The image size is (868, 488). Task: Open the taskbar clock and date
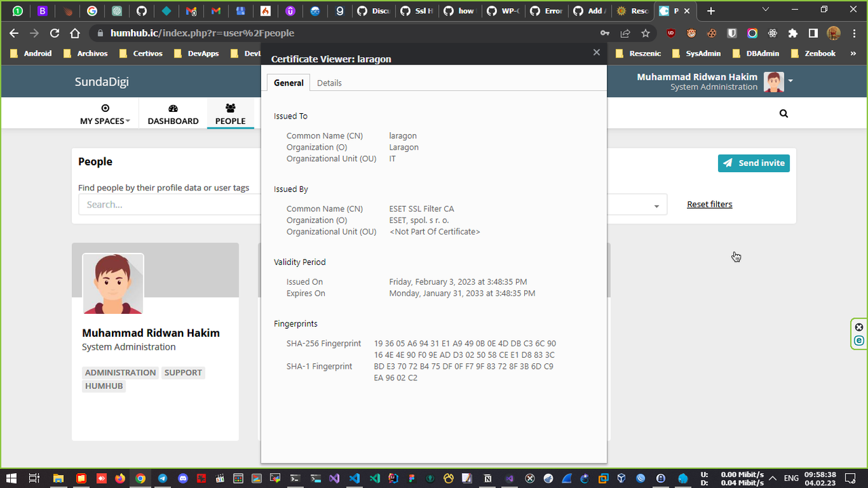[x=820, y=479]
